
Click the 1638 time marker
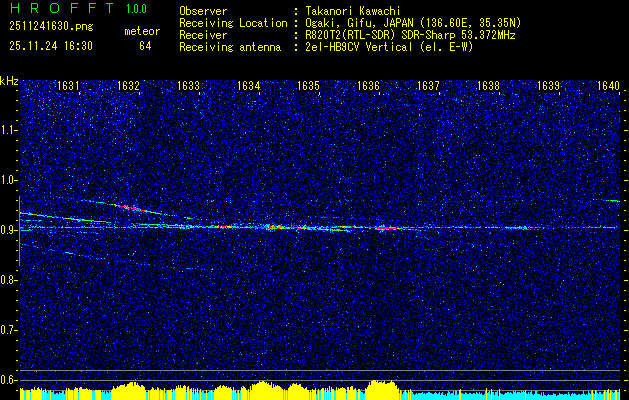489,85
